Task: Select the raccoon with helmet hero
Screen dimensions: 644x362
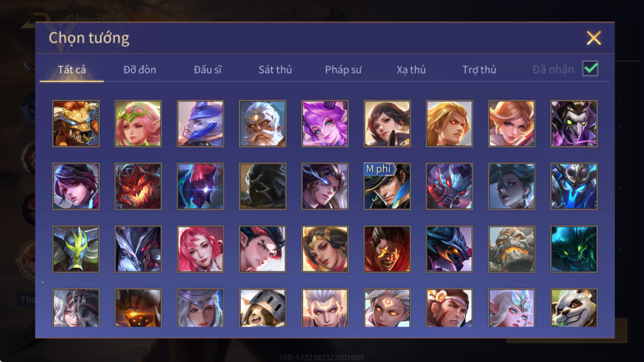Action: point(263,308)
